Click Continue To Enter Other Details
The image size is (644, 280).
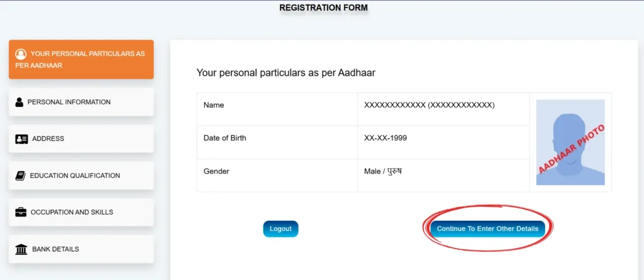tap(487, 229)
